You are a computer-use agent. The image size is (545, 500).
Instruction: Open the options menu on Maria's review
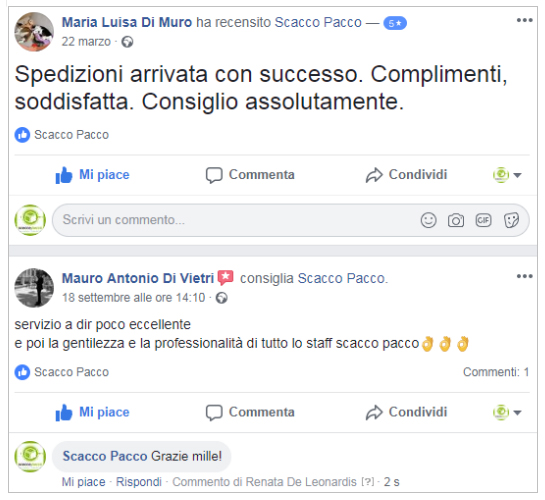coord(524,20)
